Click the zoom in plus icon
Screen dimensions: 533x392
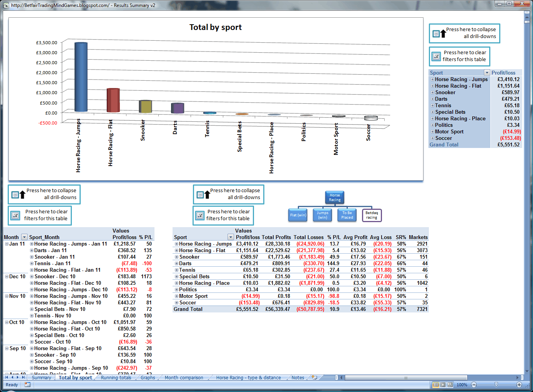[519, 385]
